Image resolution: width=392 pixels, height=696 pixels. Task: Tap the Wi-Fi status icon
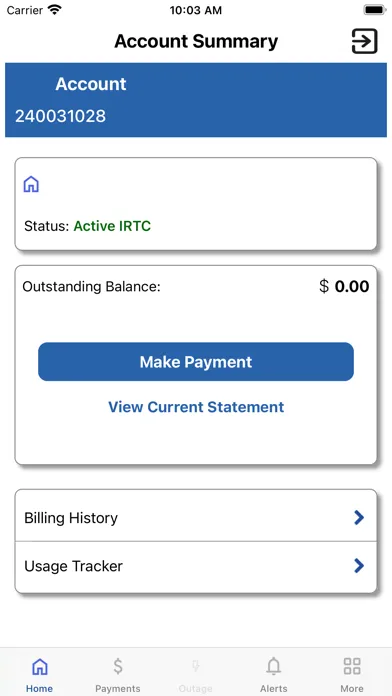click(x=55, y=10)
